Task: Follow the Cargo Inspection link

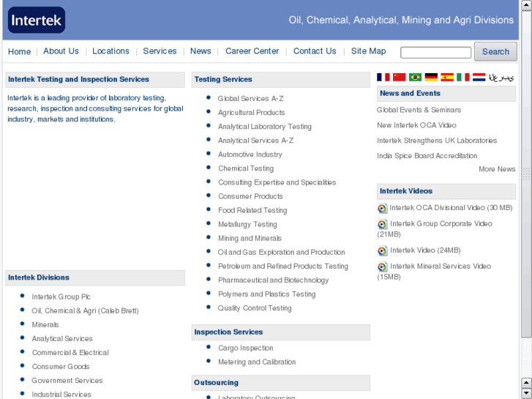Action: pos(245,348)
